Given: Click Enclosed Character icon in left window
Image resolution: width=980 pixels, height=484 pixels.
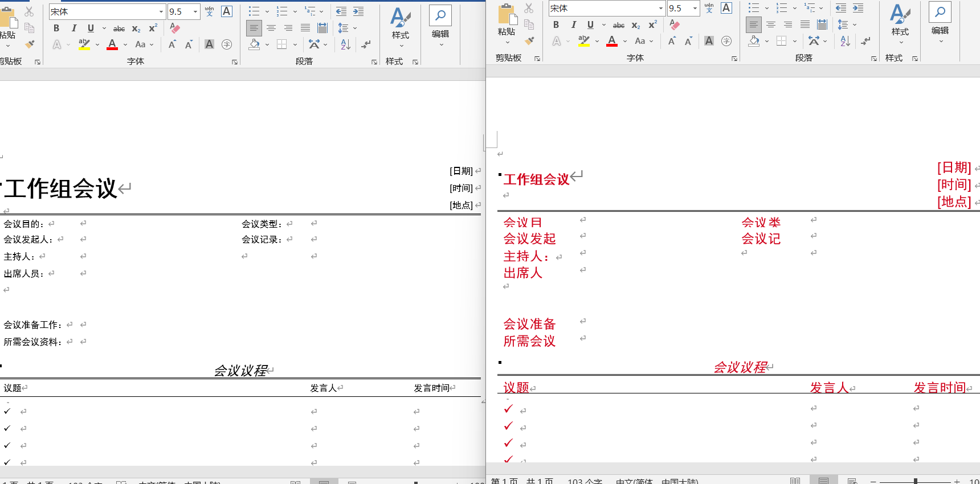Looking at the screenshot, I should coord(227,44).
